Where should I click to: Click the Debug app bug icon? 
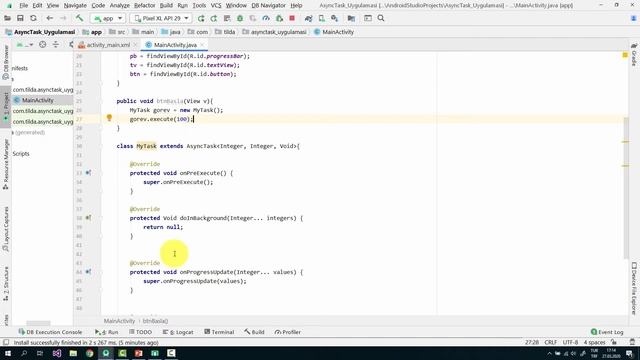(240, 18)
